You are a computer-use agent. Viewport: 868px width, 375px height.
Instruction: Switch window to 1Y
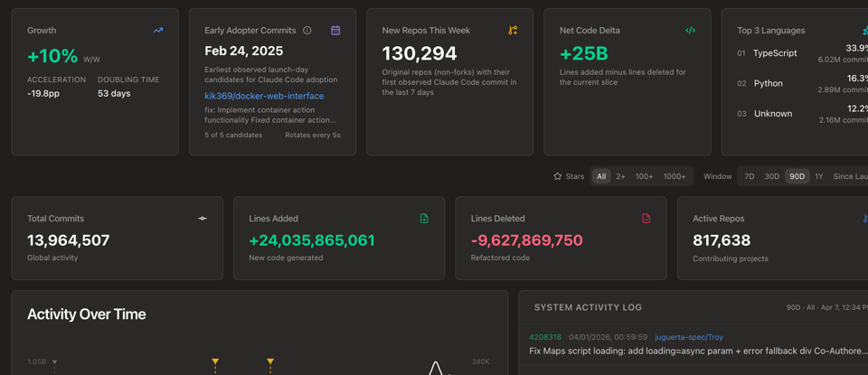[819, 176]
